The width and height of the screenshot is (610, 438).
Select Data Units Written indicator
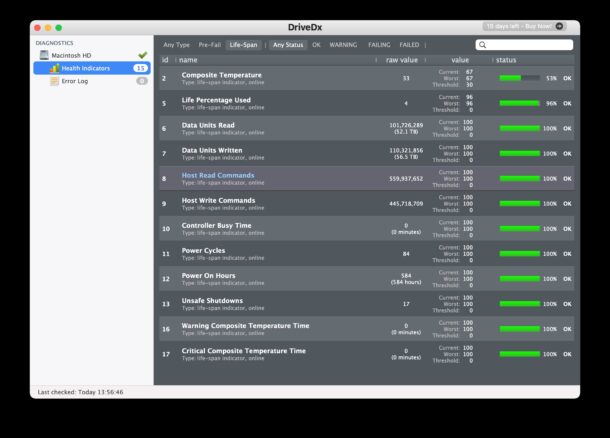point(212,150)
